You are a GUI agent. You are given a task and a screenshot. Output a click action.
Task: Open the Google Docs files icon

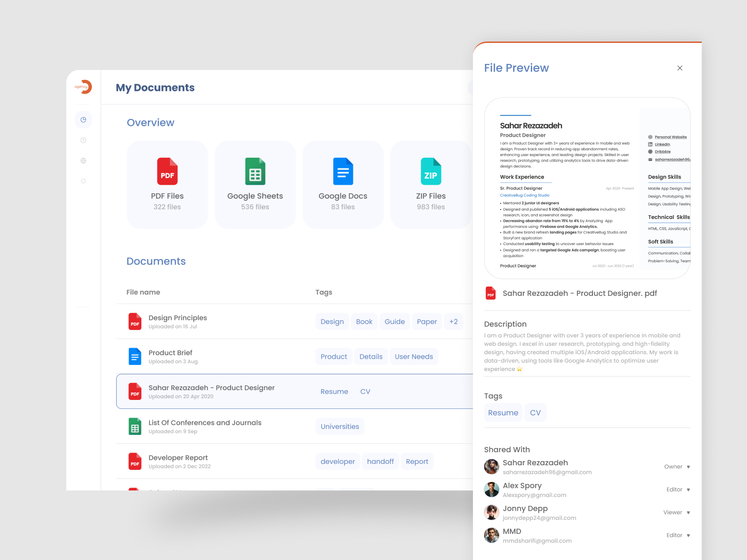(343, 171)
